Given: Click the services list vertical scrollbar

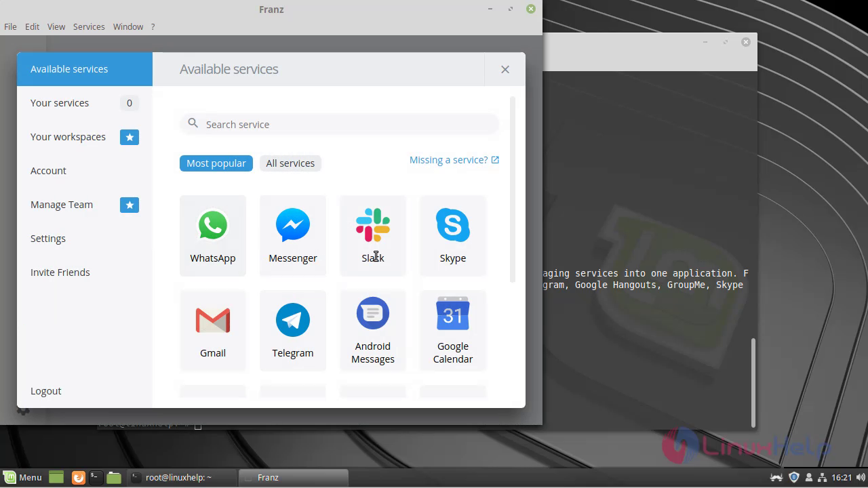Looking at the screenshot, I should pos(513,190).
